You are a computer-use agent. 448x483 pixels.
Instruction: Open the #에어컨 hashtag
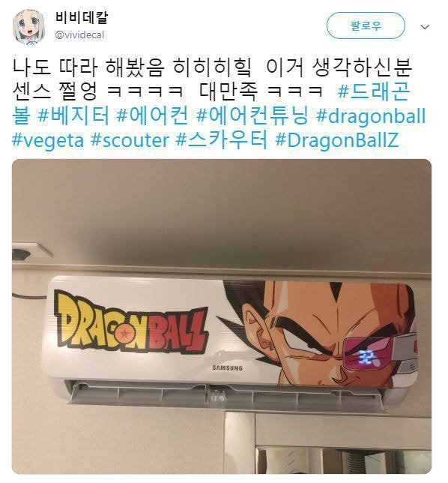click(153, 115)
